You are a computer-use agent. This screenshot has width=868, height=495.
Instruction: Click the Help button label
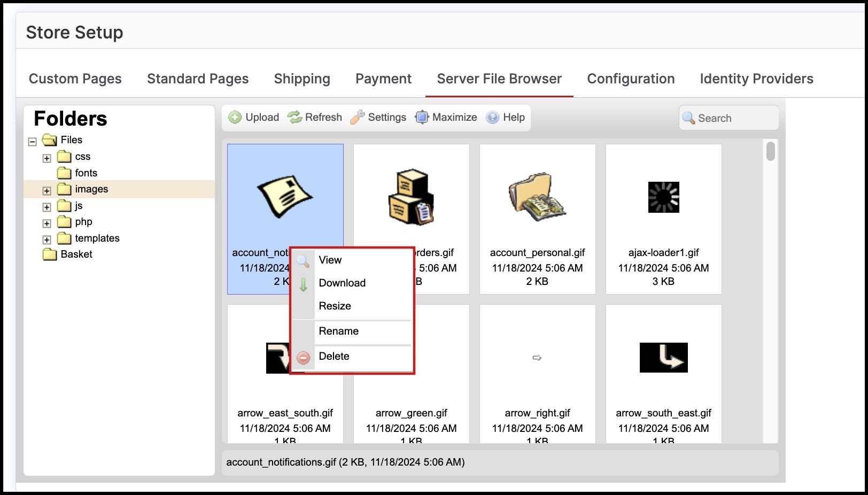pyautogui.click(x=514, y=117)
